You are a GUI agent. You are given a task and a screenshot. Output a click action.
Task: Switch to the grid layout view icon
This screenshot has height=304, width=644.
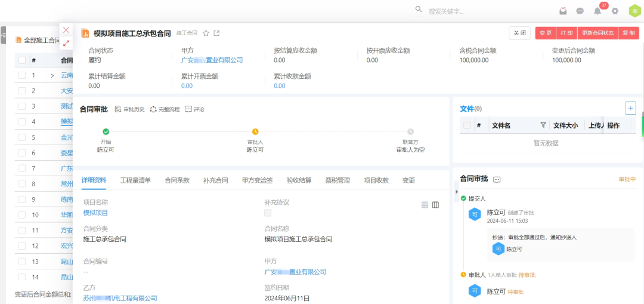pyautogui.click(x=425, y=205)
